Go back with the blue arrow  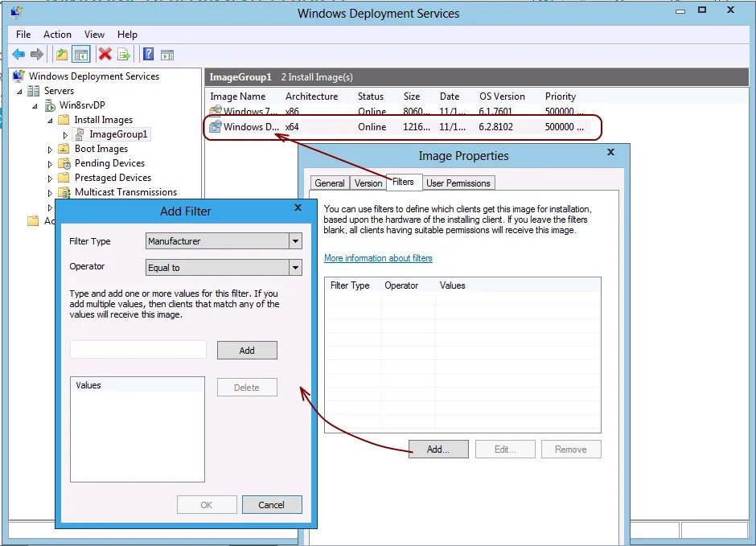coord(18,55)
